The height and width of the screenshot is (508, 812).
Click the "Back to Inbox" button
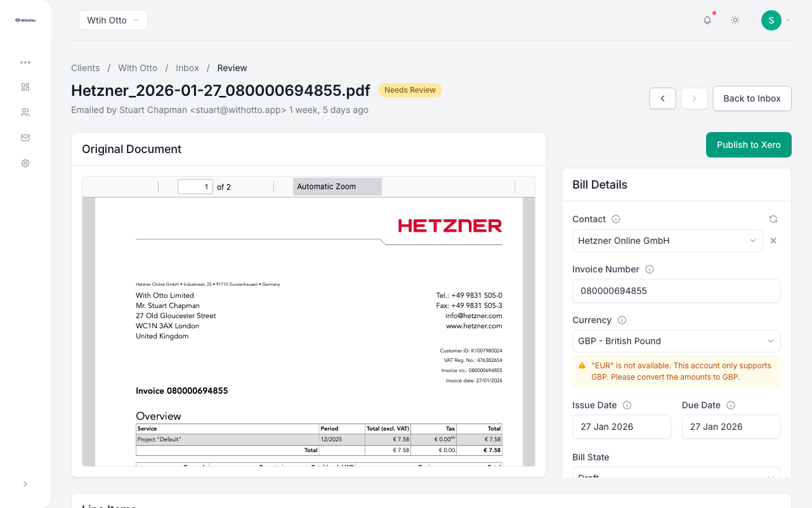(752, 98)
